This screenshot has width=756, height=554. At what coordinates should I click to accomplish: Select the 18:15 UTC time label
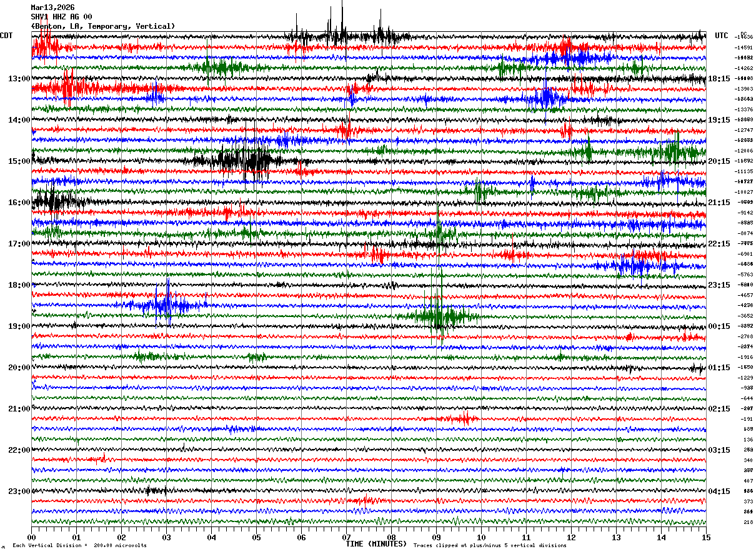(x=719, y=79)
